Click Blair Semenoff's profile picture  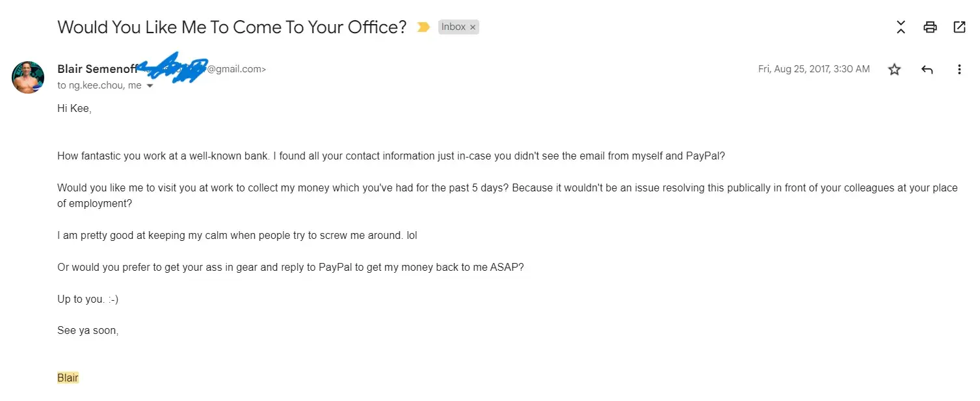coord(28,77)
